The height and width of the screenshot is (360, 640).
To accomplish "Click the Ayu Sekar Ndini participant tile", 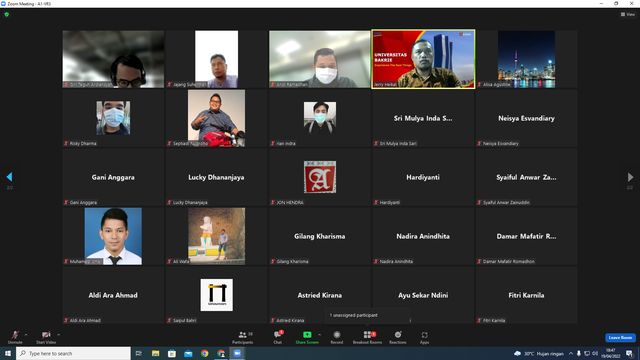I will pyautogui.click(x=423, y=295).
